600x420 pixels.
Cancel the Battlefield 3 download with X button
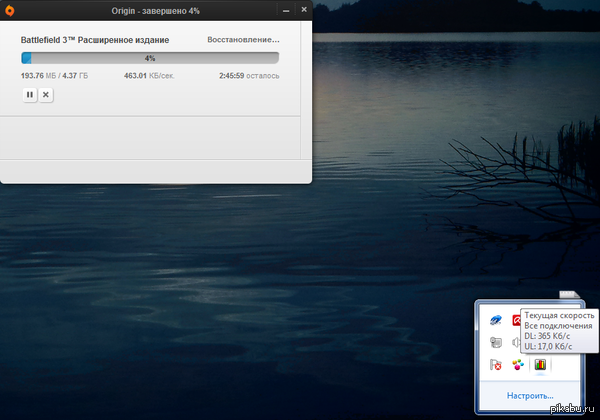(x=46, y=94)
